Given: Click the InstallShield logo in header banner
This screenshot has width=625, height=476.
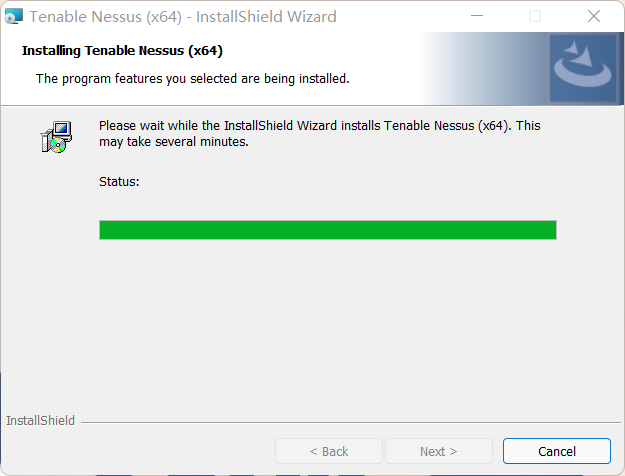Looking at the screenshot, I should 583,68.
